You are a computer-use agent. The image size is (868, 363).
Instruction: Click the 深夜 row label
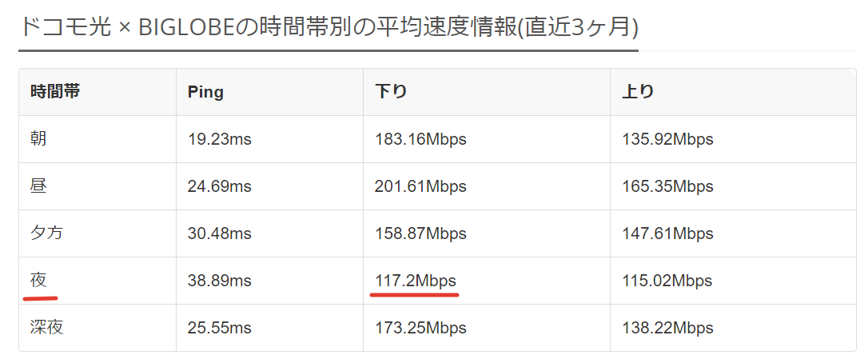[46, 328]
